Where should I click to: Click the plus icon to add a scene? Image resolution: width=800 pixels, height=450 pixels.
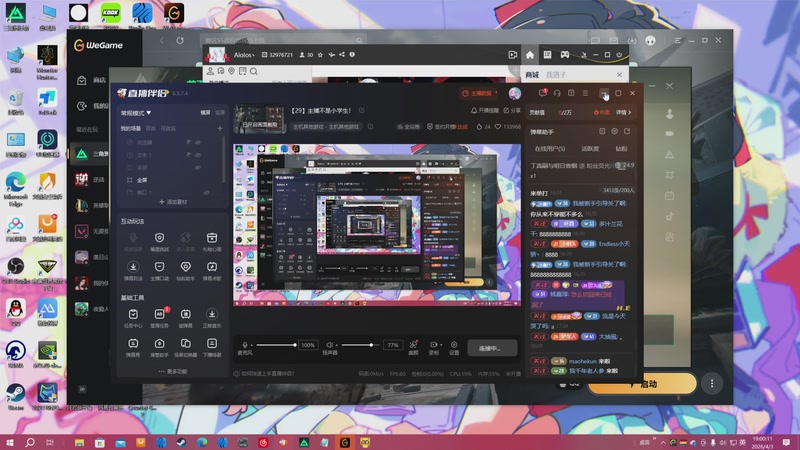pyautogui.click(x=220, y=129)
